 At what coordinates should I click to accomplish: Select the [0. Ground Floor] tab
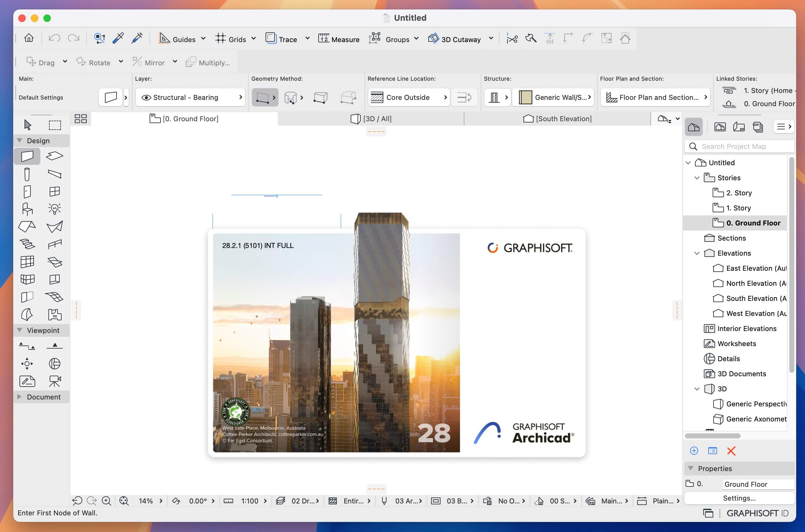pyautogui.click(x=184, y=119)
